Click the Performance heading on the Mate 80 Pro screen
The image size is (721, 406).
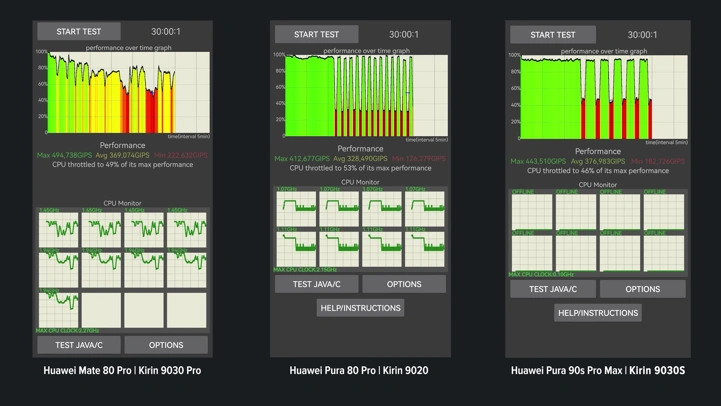[x=122, y=145]
